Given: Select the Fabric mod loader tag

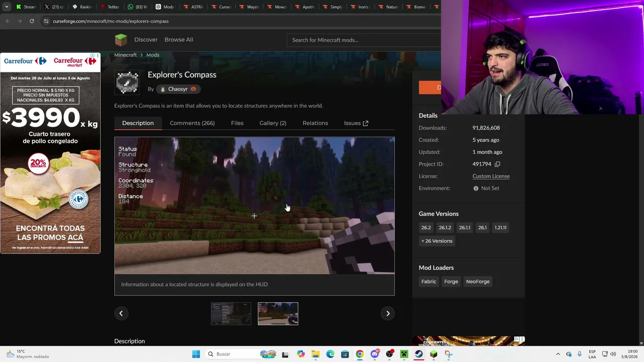Looking at the screenshot, I should pyautogui.click(x=429, y=282).
